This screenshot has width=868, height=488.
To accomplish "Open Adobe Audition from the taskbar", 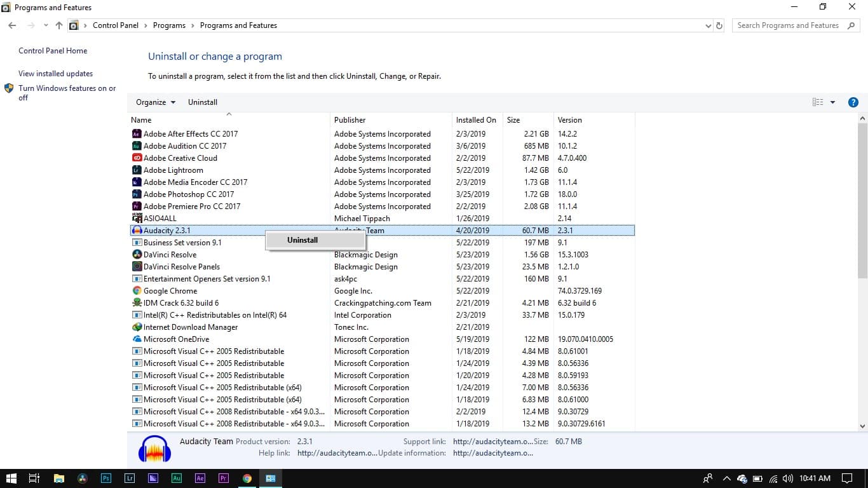I will pos(177,478).
